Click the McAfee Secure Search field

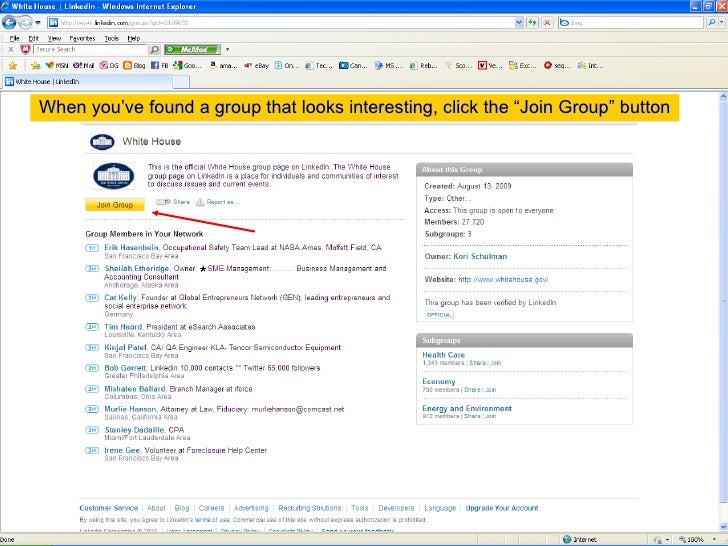click(91, 49)
